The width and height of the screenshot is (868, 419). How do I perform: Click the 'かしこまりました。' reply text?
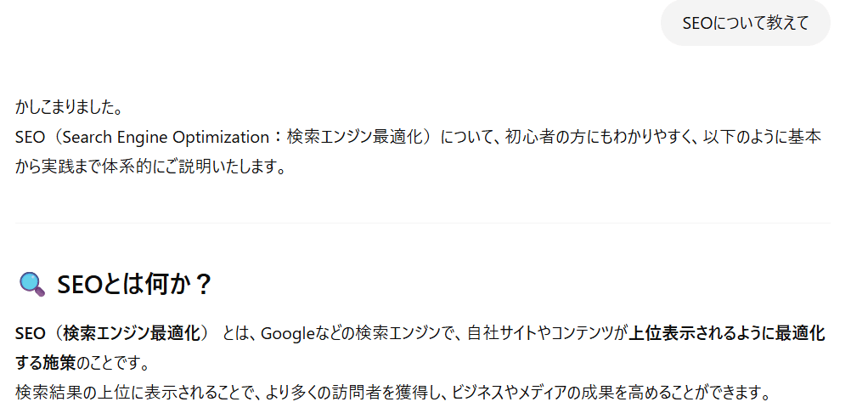coord(69,108)
